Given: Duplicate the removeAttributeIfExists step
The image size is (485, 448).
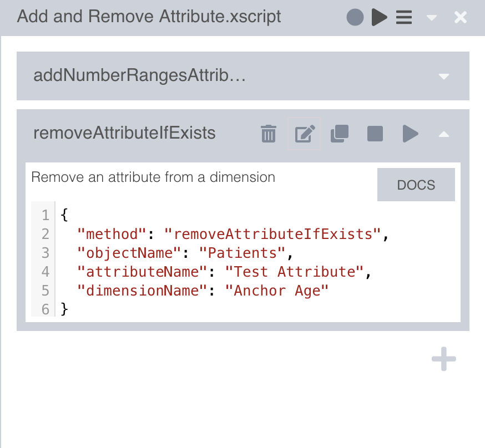Looking at the screenshot, I should pyautogui.click(x=339, y=134).
